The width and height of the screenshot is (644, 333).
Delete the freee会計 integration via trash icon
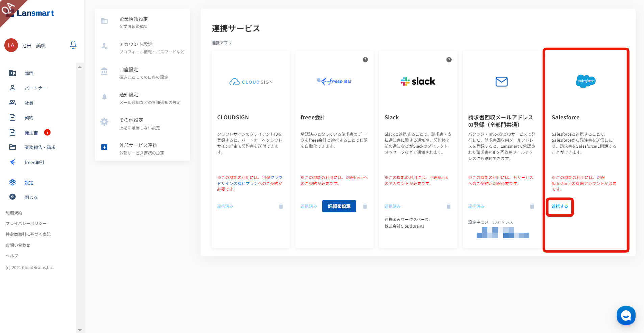tap(365, 206)
